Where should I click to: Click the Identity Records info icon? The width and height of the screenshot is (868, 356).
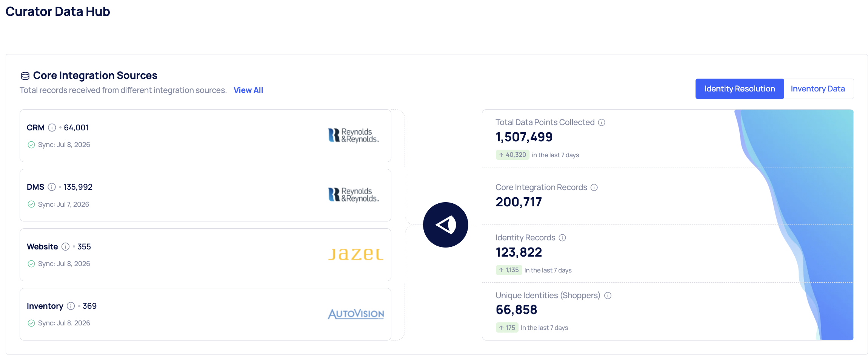(562, 238)
